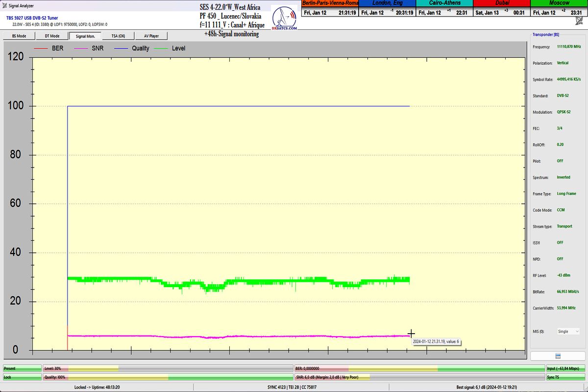
Task: Click the DXSATCS.COM satellite dish logo
Action: click(284, 19)
